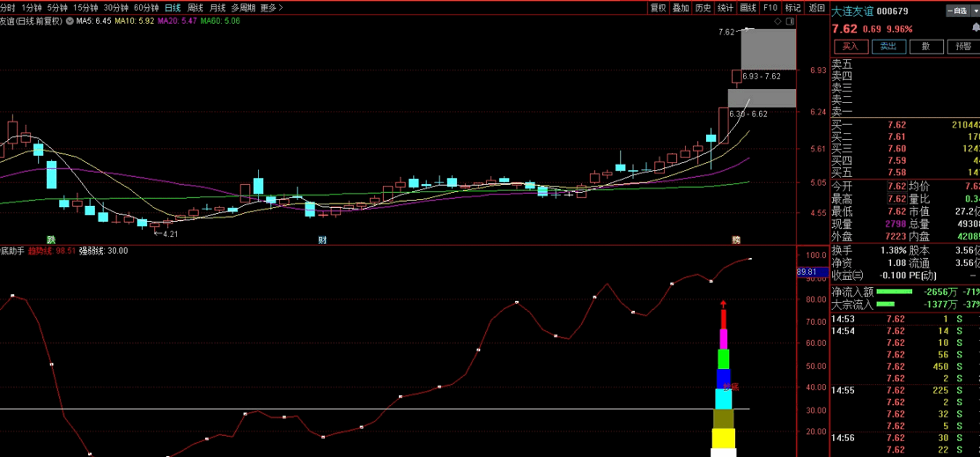Switch to 15分钟 chart period
This screenshot has width=980, height=457.
pyautogui.click(x=85, y=8)
